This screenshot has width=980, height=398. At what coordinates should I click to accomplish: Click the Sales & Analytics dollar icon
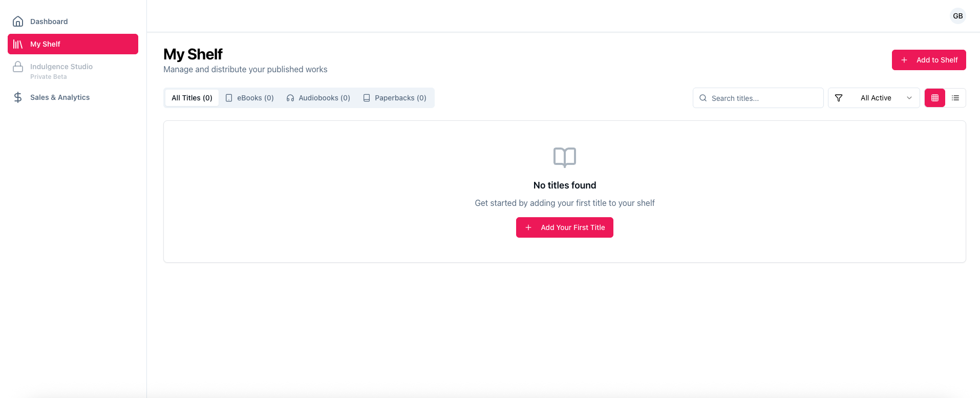coord(18,97)
